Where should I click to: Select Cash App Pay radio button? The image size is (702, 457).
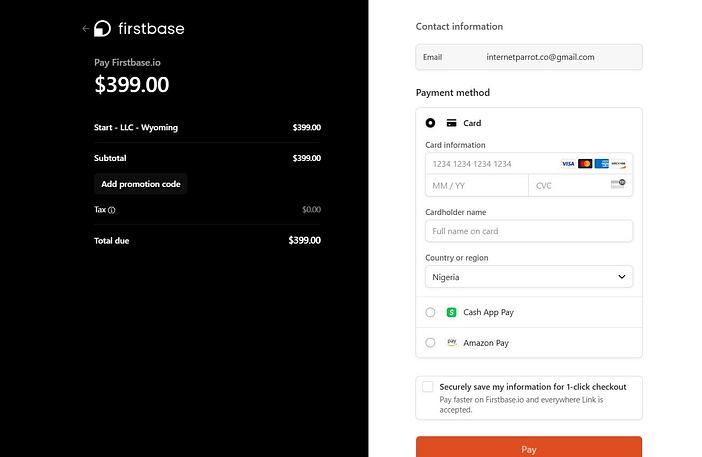point(430,312)
